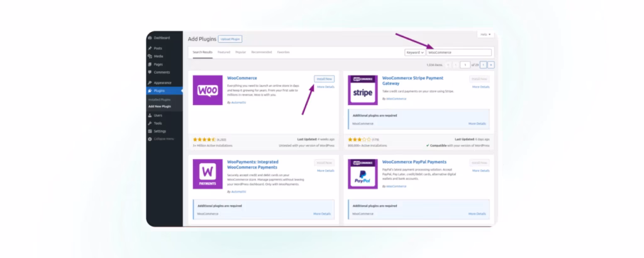
Task: Click the WooPayments logo thumbnail
Action: tap(208, 174)
